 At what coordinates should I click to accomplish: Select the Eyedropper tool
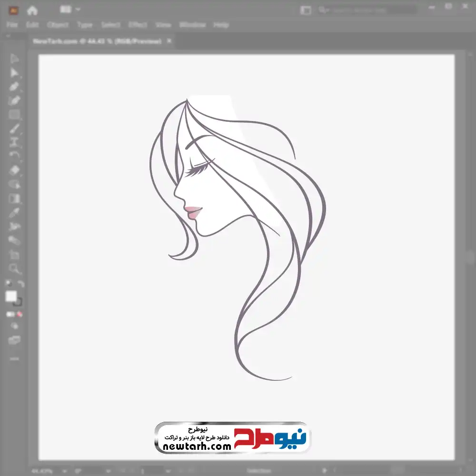tap(14, 212)
